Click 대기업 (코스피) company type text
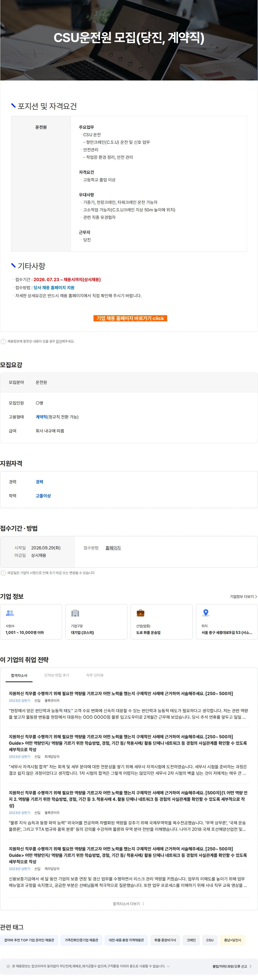The image size is (258, 980). [x=82, y=633]
